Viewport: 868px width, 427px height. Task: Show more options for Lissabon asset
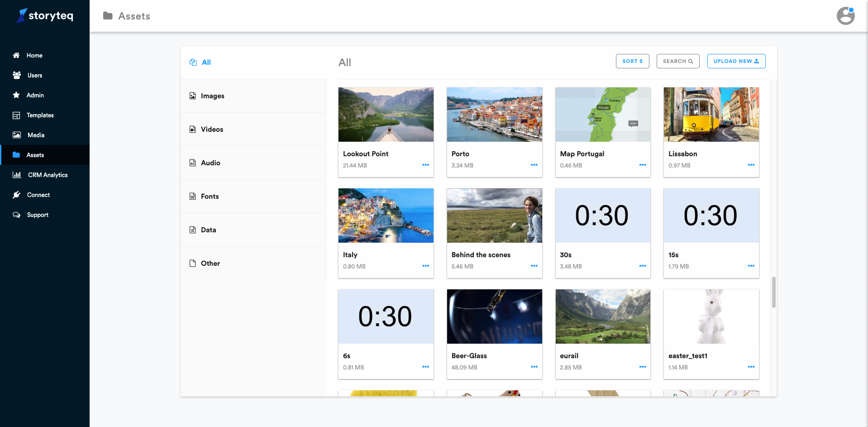(x=751, y=165)
